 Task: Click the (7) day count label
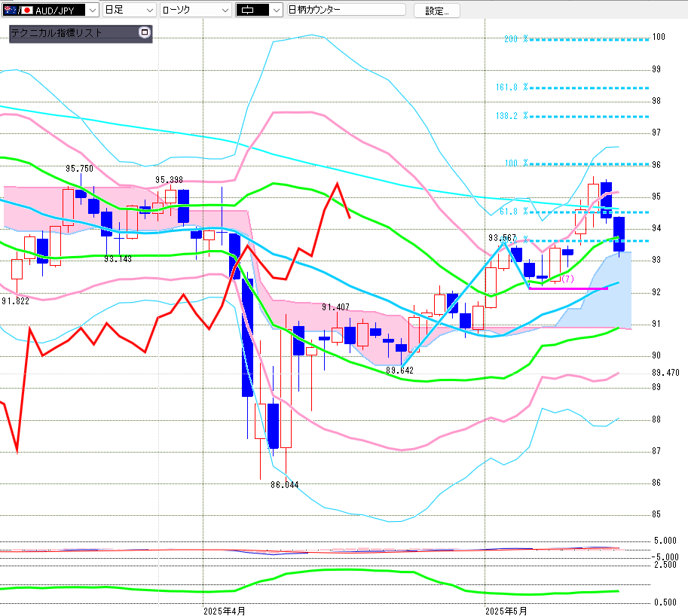point(567,279)
